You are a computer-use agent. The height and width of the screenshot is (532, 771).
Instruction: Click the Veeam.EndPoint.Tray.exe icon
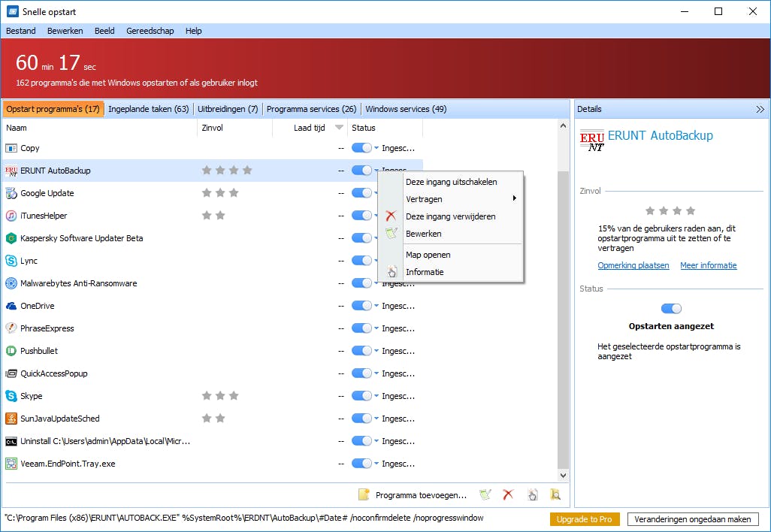click(11, 463)
